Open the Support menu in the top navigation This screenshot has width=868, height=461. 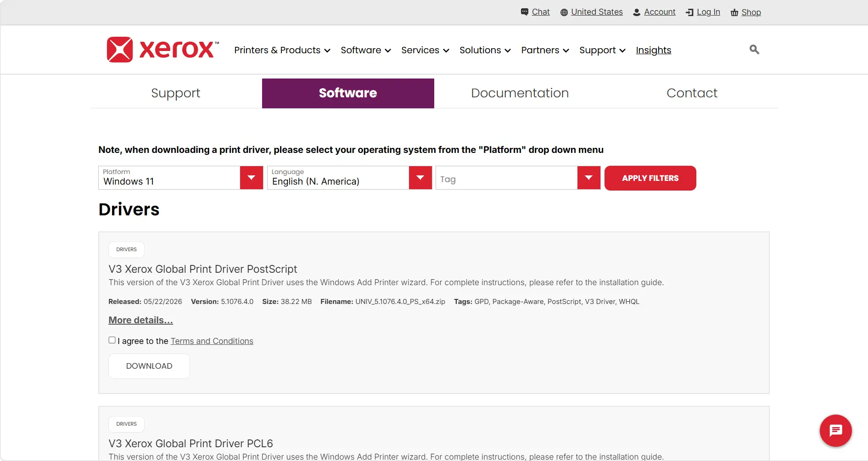(602, 50)
